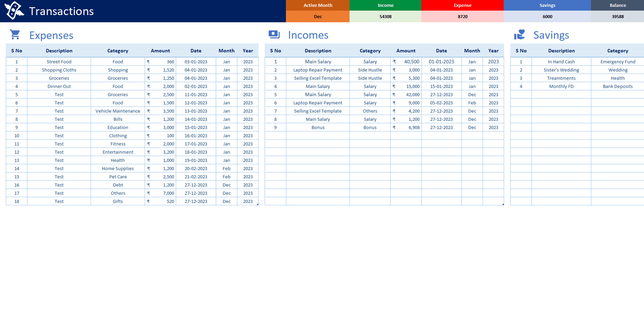Select the expense amount 360
The image size is (644, 333).
[161, 62]
